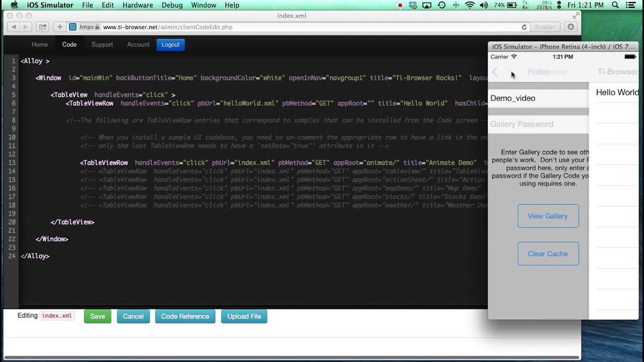Image resolution: width=644 pixels, height=362 pixels.
Task: Click the Upload File button
Action: click(x=244, y=316)
